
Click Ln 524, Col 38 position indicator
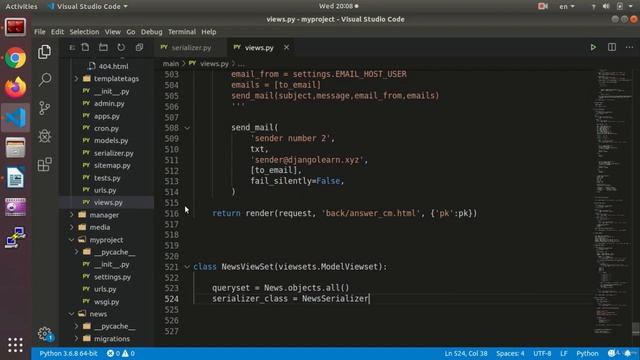click(466, 353)
